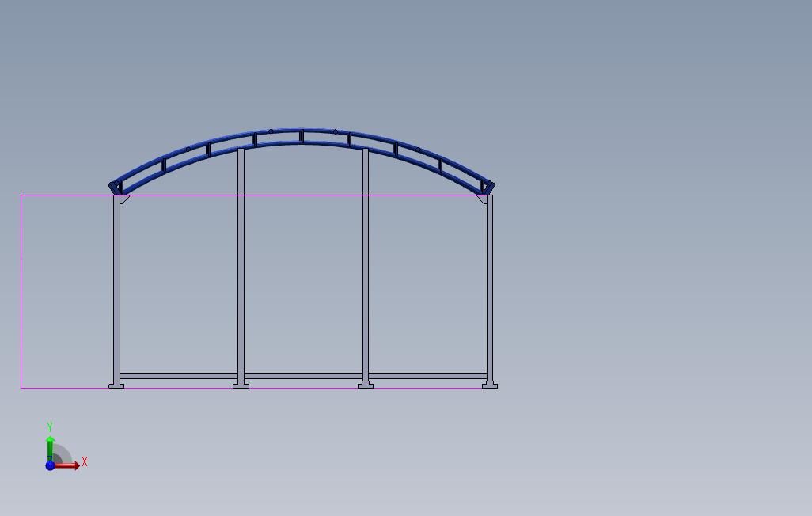The image size is (812, 516).
Task: Click the red "X" axis label
Action: pyautogui.click(x=85, y=461)
